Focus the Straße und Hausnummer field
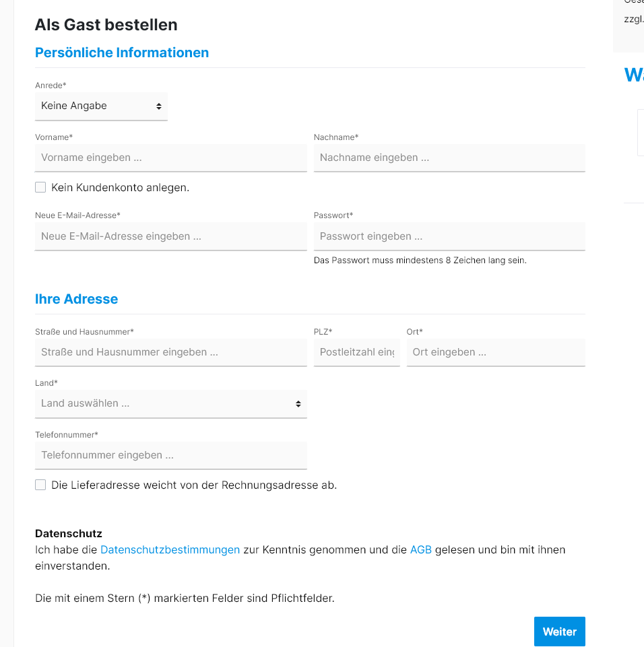The image size is (644, 647). coord(170,353)
